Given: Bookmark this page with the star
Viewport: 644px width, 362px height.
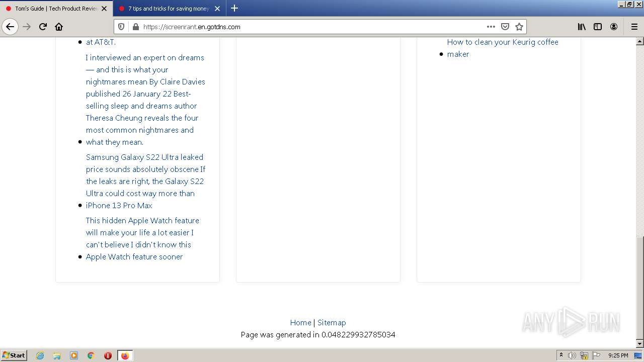Looking at the screenshot, I should (x=519, y=27).
